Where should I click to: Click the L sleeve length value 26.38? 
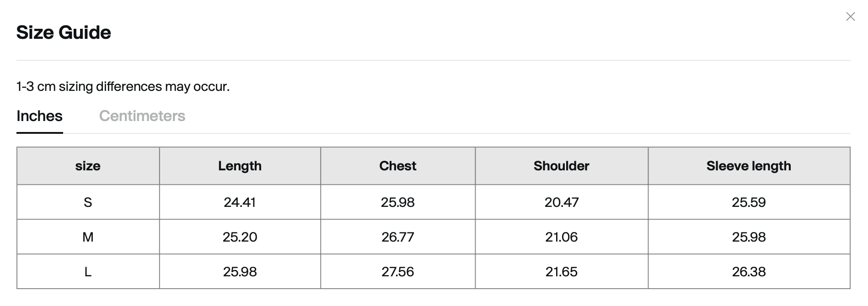749,272
